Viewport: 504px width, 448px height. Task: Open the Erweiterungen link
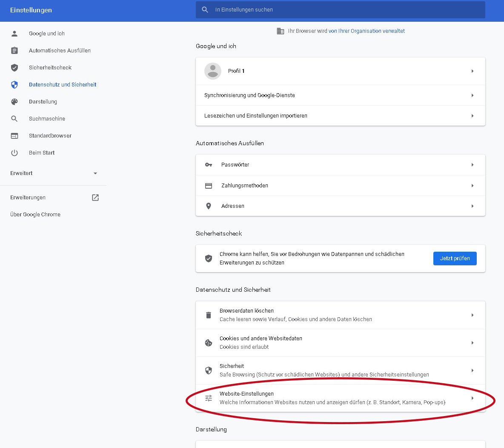[x=28, y=198]
